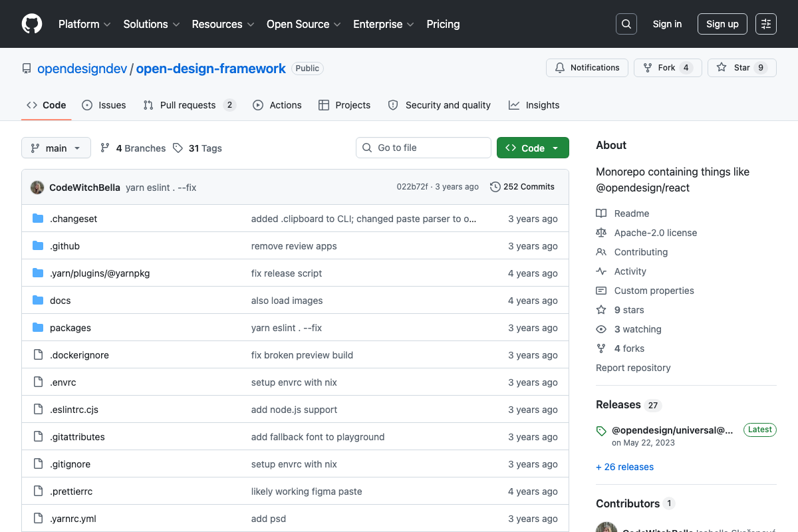Viewport: 798px width, 532px height.
Task: Click the forks icon beside 4 forks
Action: (x=601, y=348)
